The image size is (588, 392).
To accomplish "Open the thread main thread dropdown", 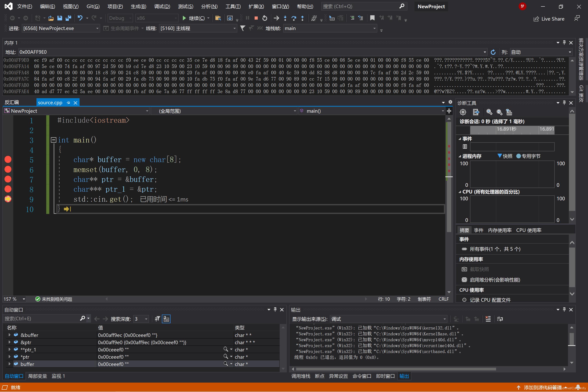I will coord(198,28).
